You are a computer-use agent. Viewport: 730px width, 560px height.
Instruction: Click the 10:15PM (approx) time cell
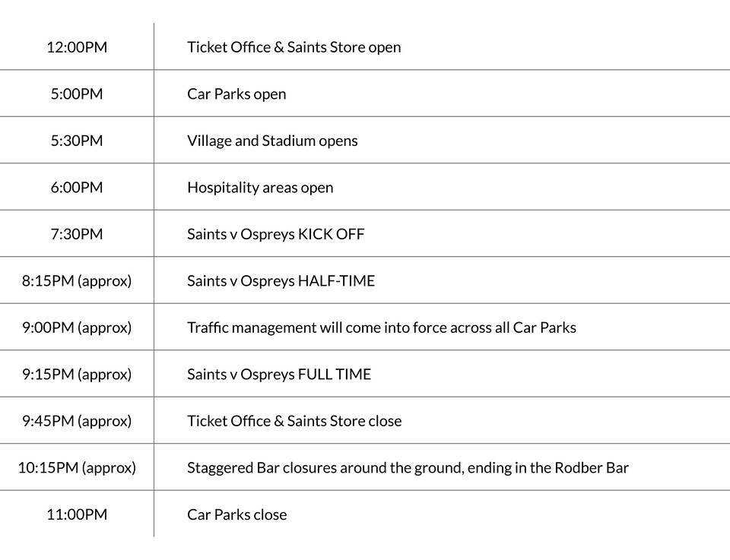(77, 468)
